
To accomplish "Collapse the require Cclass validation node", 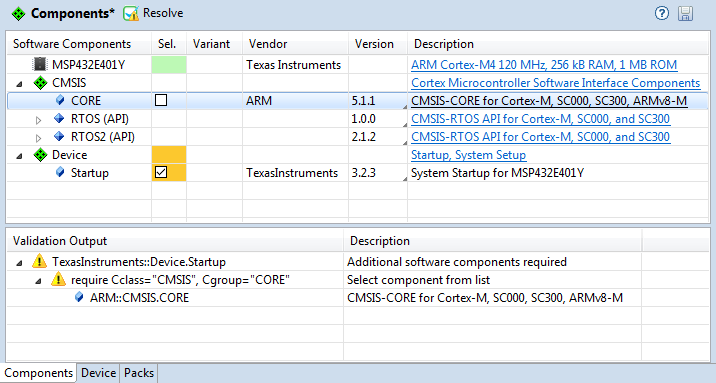I will click(38, 281).
